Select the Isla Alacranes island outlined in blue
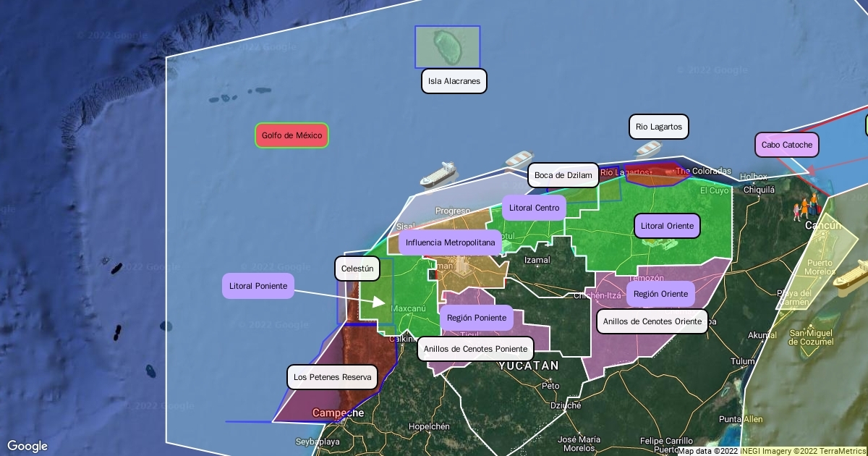Screen dimensions: 868x456 pos(447,46)
